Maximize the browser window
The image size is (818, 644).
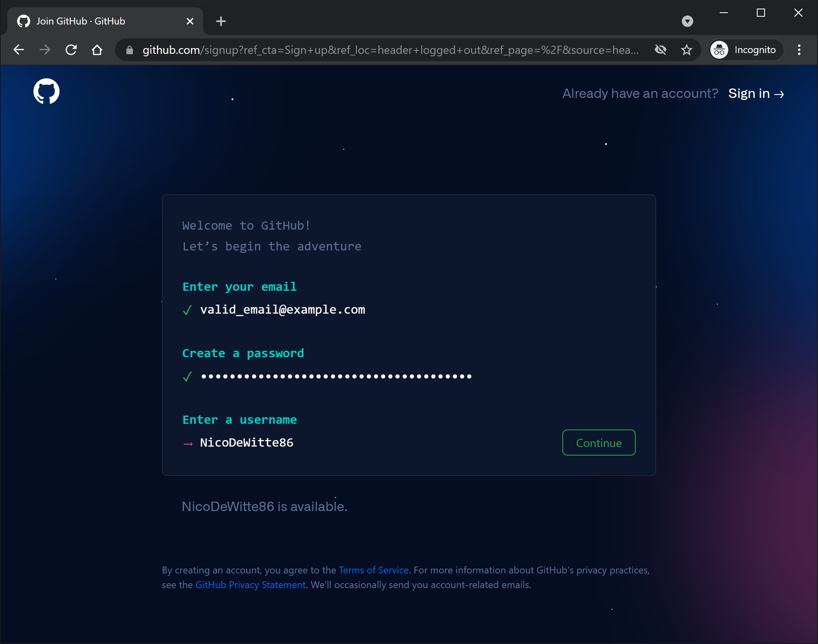click(761, 13)
